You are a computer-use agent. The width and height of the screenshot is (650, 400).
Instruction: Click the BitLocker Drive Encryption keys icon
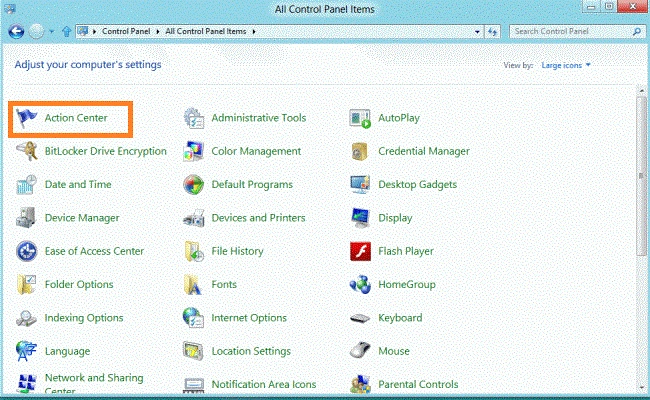27,151
